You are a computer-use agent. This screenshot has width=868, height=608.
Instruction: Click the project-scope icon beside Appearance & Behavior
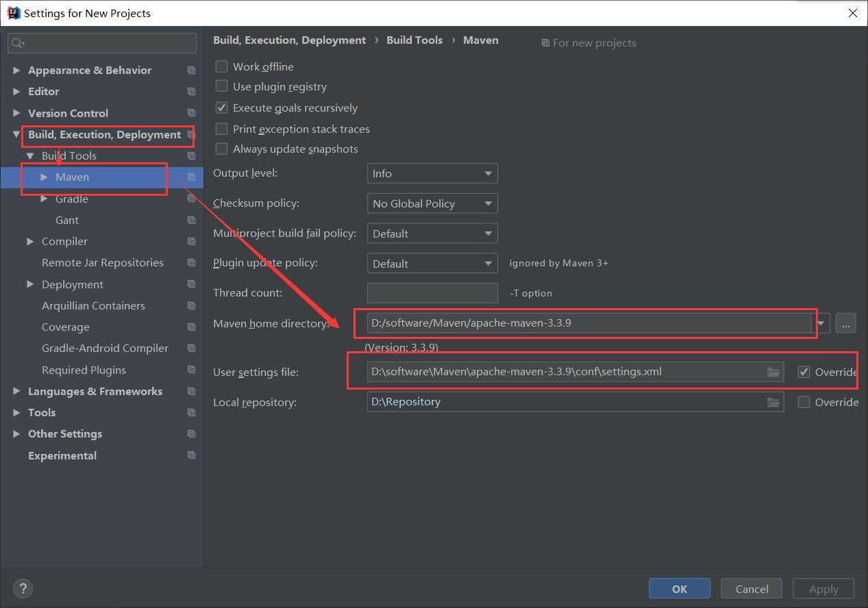191,70
